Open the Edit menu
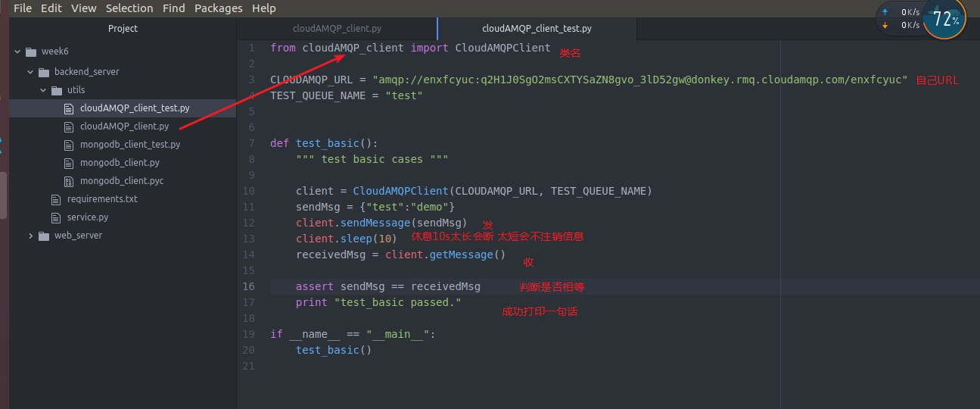This screenshot has height=409, width=980. pos(51,8)
